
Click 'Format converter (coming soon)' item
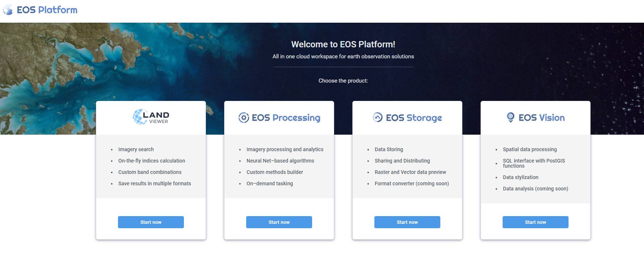tap(412, 183)
